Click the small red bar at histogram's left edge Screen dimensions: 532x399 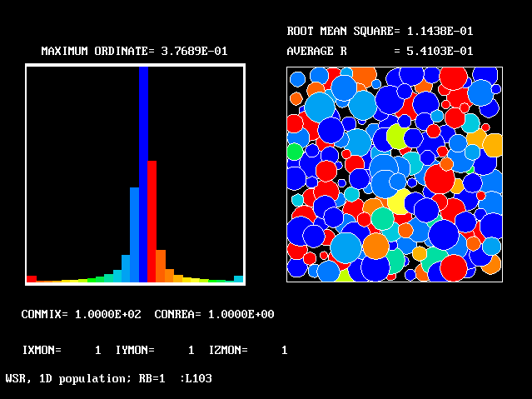(x=31, y=279)
